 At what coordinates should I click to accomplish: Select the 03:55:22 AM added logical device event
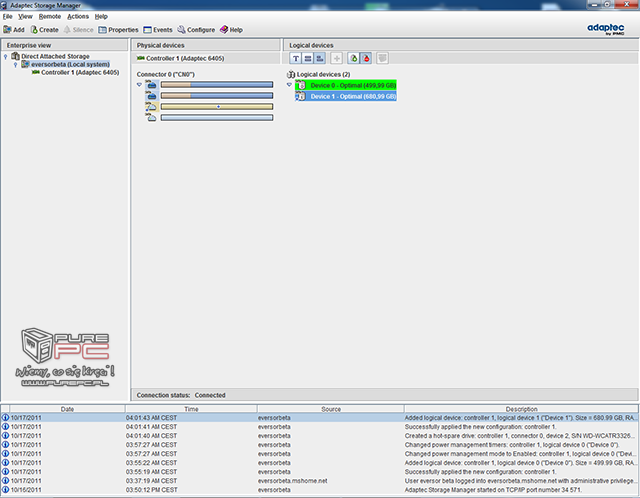(x=320, y=463)
